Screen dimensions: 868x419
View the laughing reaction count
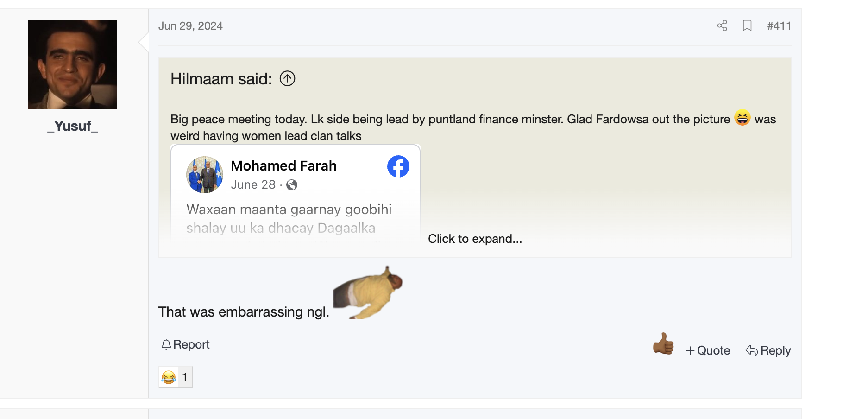point(176,377)
